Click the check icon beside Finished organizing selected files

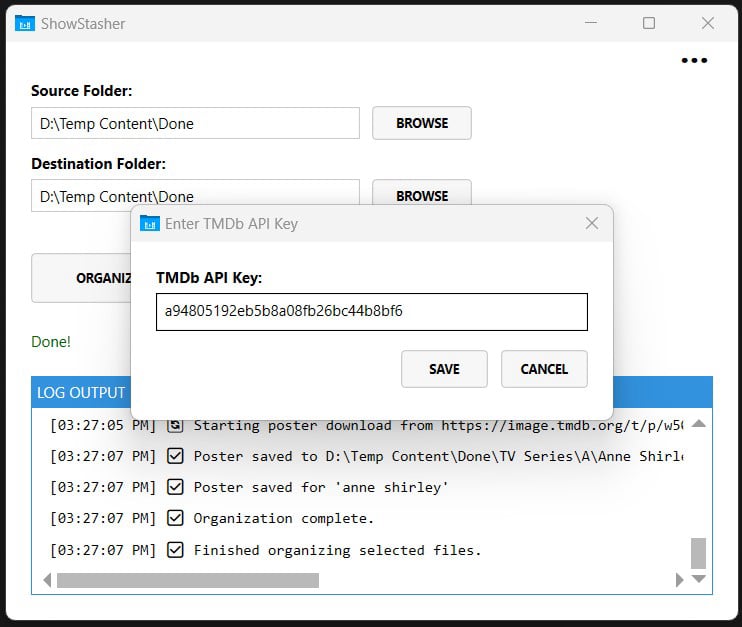(175, 550)
